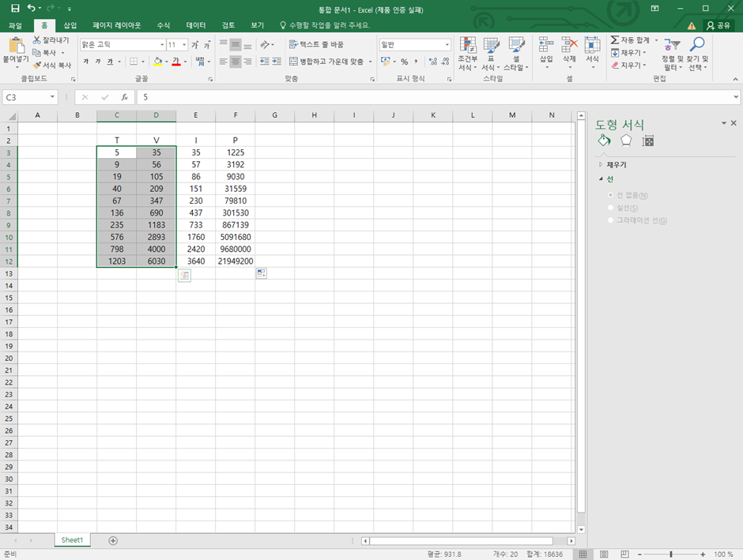Click the Increase Font Size icon
743x560 pixels.
coord(195,45)
